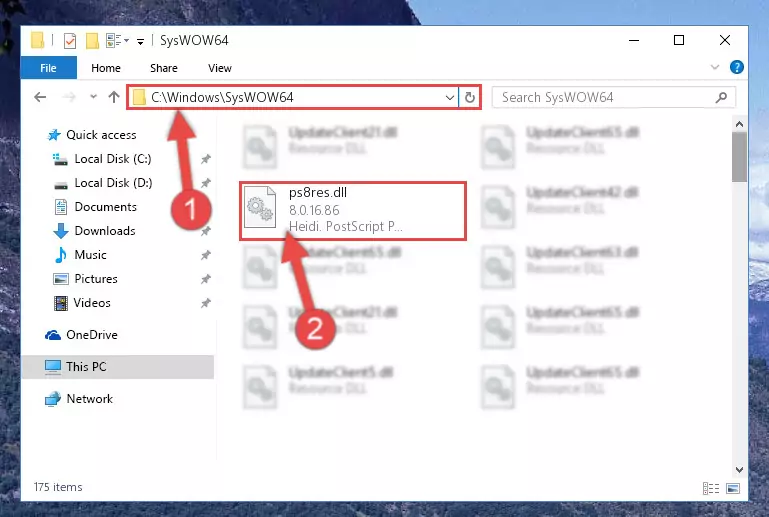This screenshot has width=769, height=517.
Task: Click the folder icon in the address bar
Action: tap(139, 97)
